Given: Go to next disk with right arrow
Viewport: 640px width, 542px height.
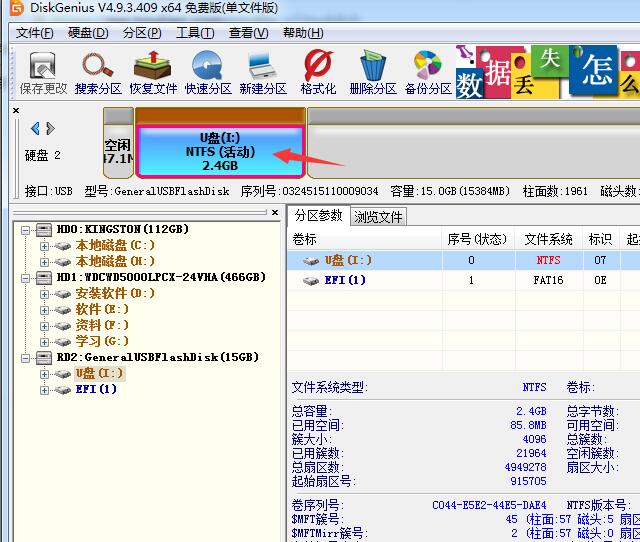Looking at the screenshot, I should (50, 129).
